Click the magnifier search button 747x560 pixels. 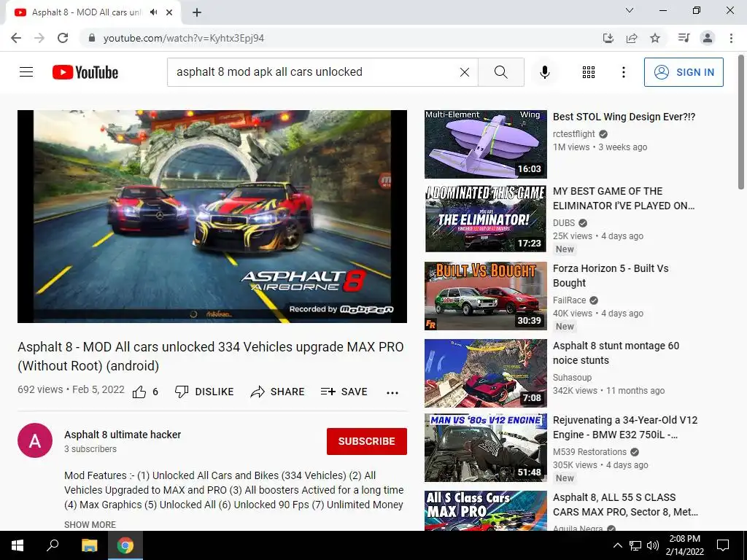coord(500,72)
